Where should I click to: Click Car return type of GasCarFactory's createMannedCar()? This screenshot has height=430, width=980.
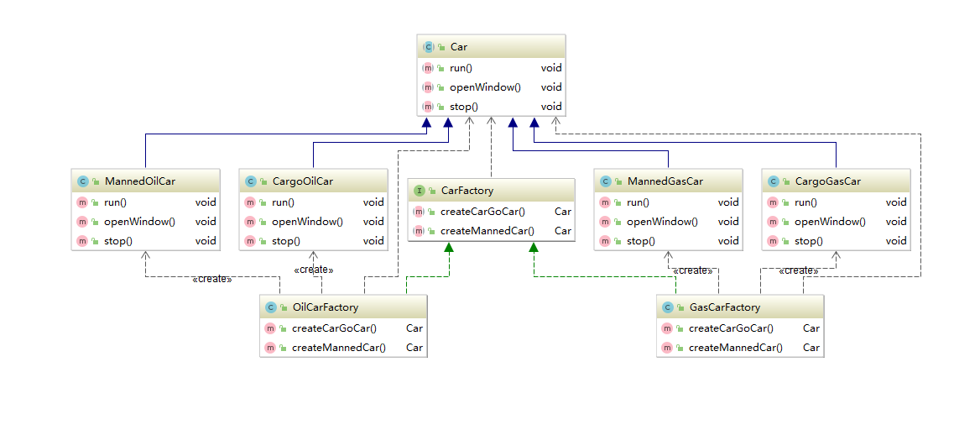(x=811, y=348)
